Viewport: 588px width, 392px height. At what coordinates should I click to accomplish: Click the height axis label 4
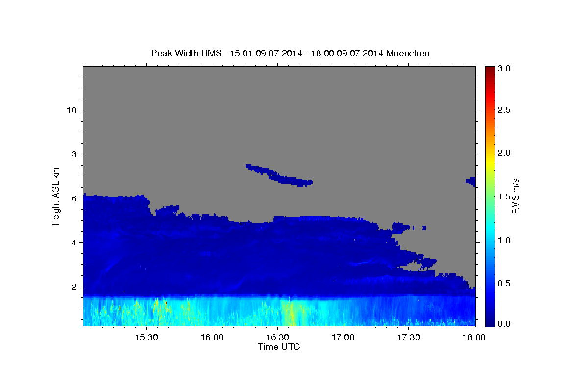74,242
